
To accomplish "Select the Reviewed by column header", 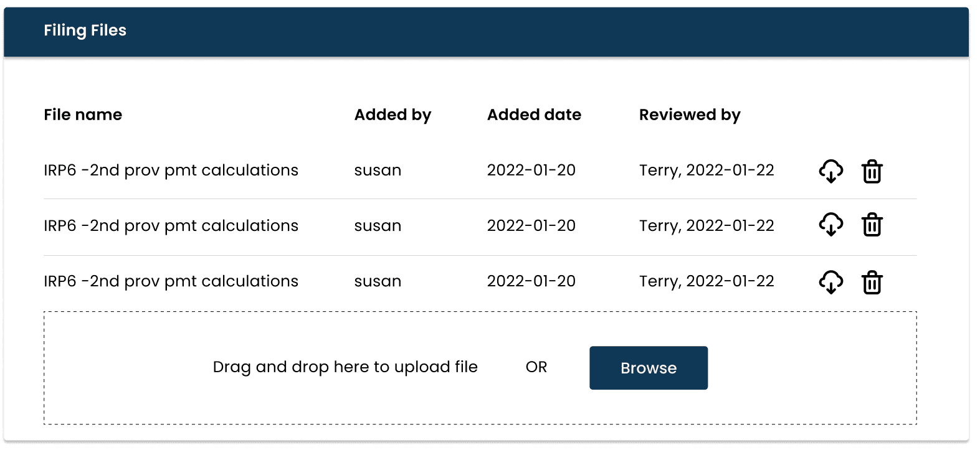I will pos(690,115).
